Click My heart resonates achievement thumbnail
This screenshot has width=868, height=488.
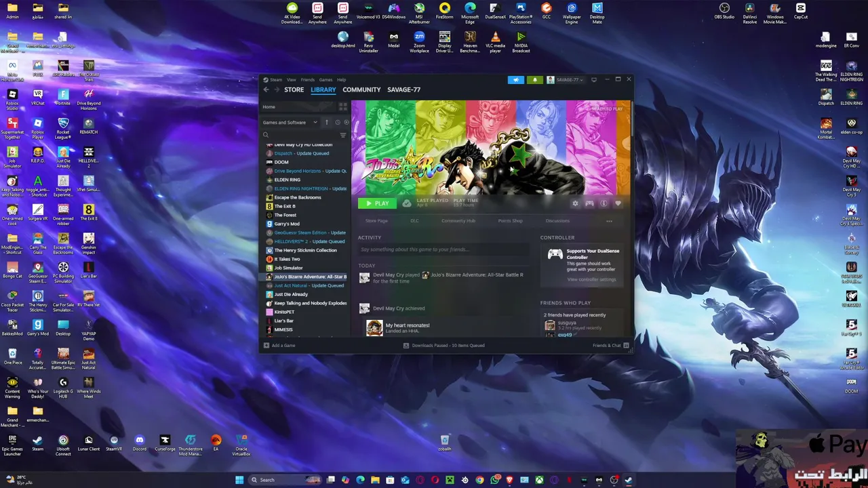[x=374, y=328]
